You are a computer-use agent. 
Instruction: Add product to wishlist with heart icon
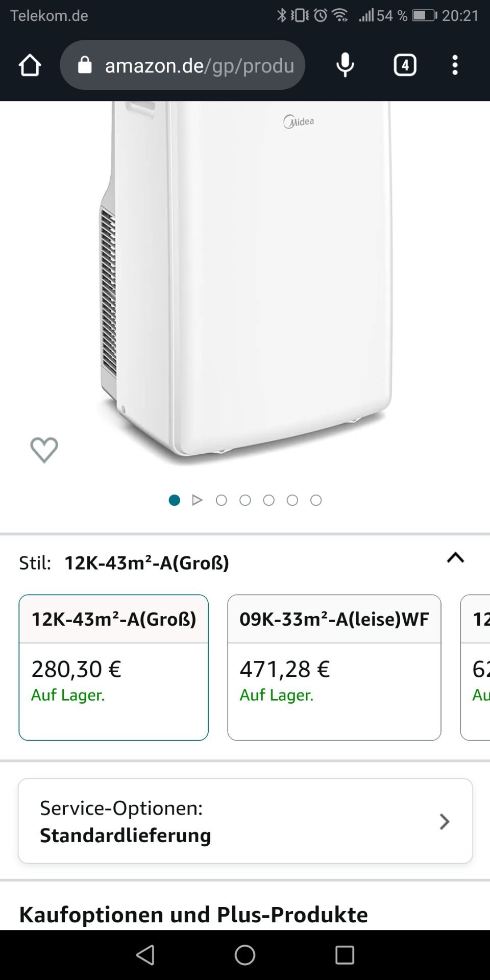click(44, 450)
